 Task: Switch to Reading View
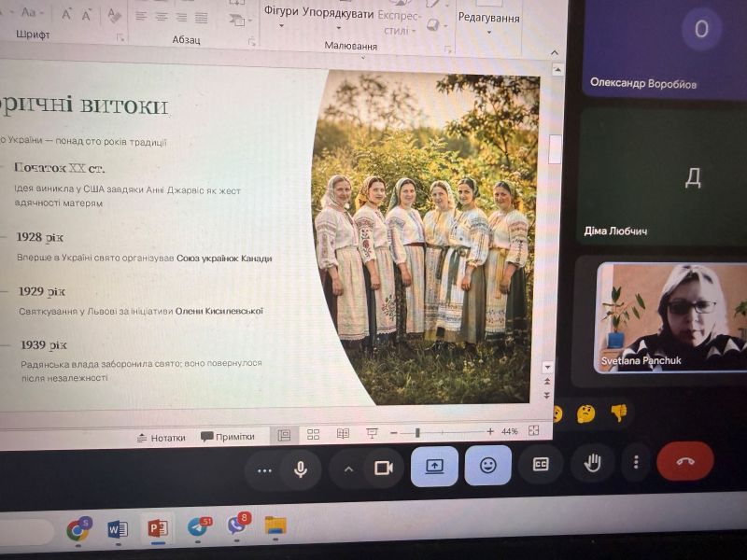point(343,433)
